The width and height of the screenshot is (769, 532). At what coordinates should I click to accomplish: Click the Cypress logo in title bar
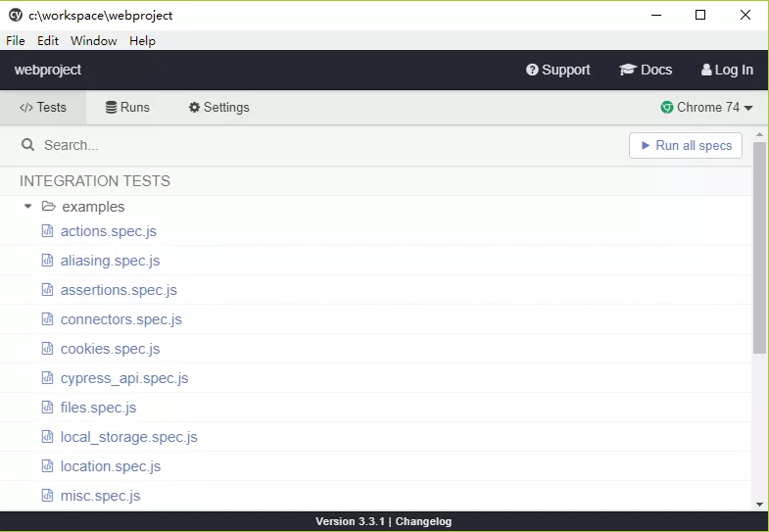(x=16, y=15)
